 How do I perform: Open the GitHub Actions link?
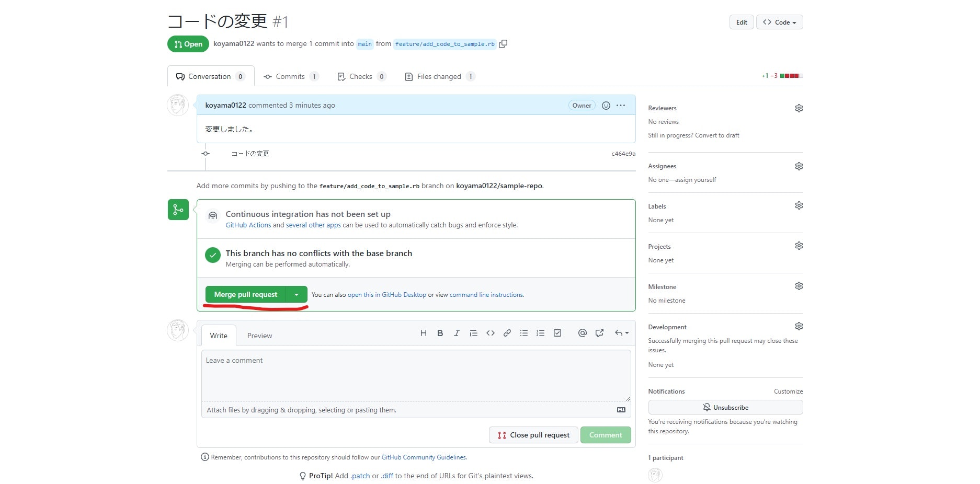[x=248, y=225]
